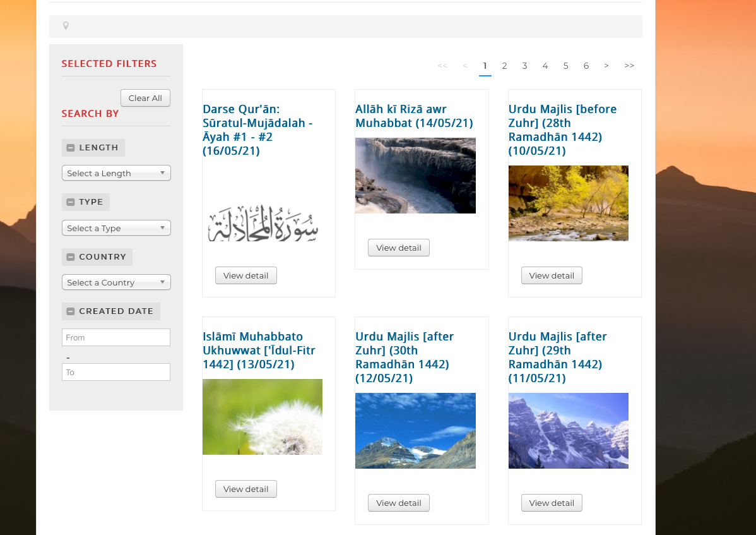
Task: Open the Select a Country dropdown
Action: [116, 282]
